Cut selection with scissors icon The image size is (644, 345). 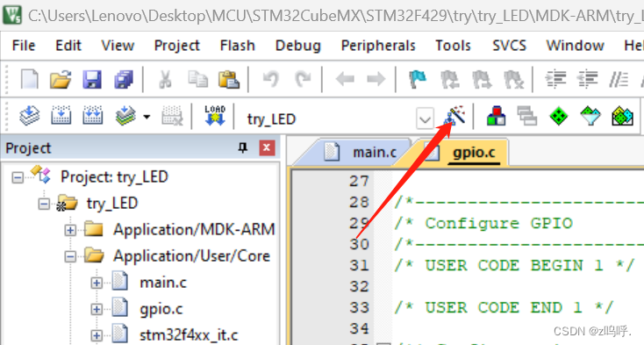click(165, 79)
